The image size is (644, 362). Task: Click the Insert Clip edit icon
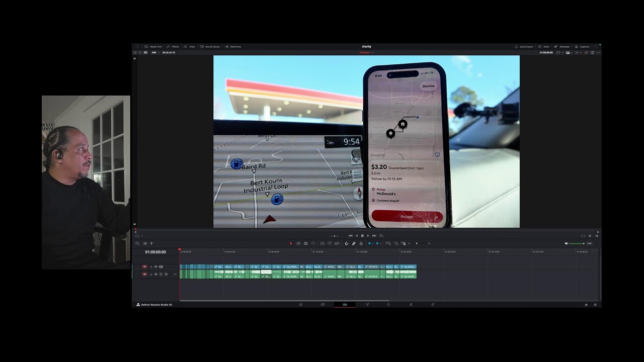click(323, 243)
